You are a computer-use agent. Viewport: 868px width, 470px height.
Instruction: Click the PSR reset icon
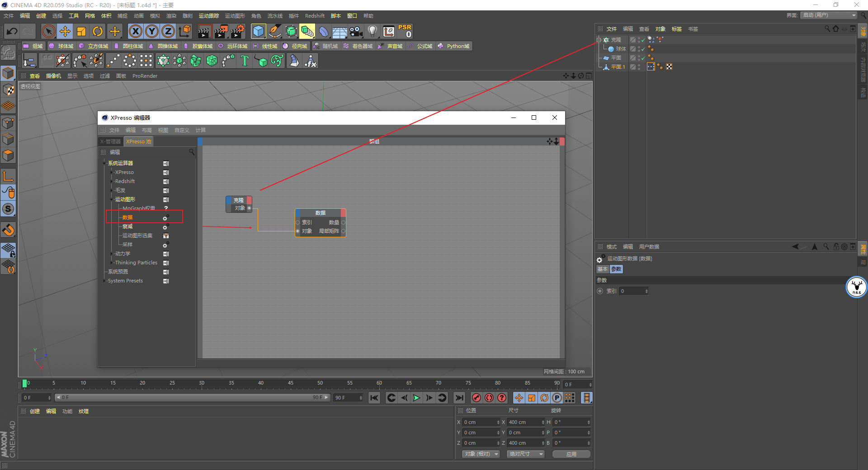(x=405, y=31)
